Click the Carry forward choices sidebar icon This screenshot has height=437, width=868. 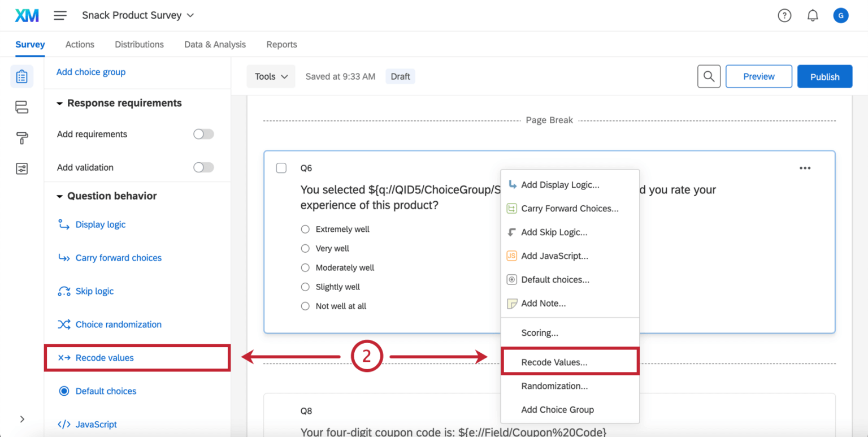[64, 258]
